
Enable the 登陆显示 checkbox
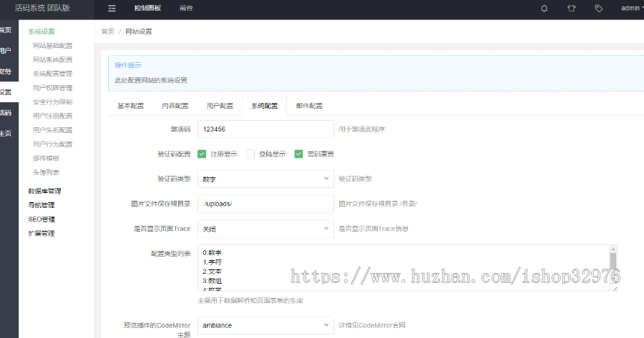pyautogui.click(x=250, y=154)
